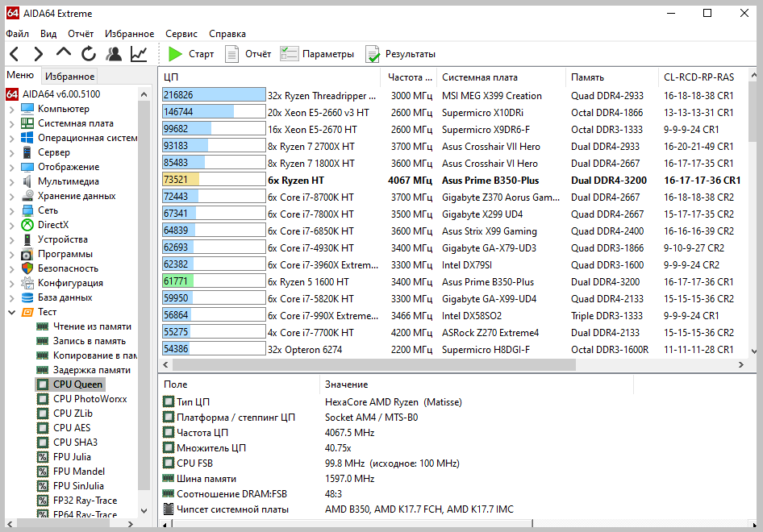Click the user profile toolbar icon
The height and width of the screenshot is (532, 763).
114,53
